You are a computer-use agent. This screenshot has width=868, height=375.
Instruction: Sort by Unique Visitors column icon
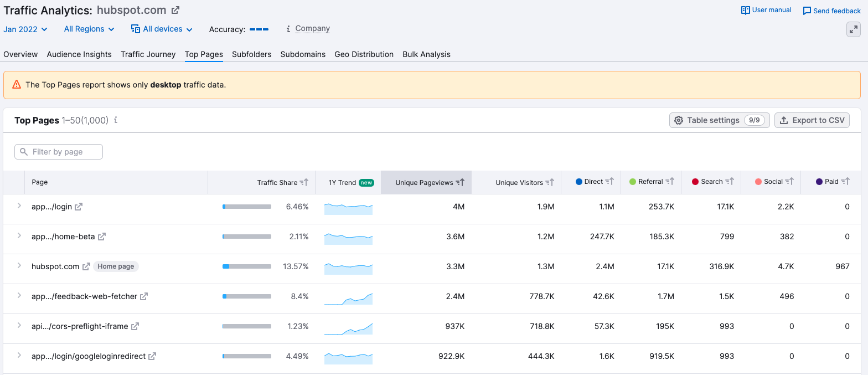(x=550, y=182)
